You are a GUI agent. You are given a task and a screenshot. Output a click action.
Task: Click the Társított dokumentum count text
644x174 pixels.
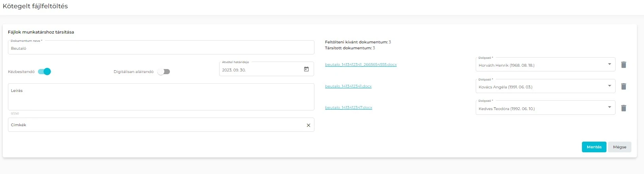click(x=350, y=48)
